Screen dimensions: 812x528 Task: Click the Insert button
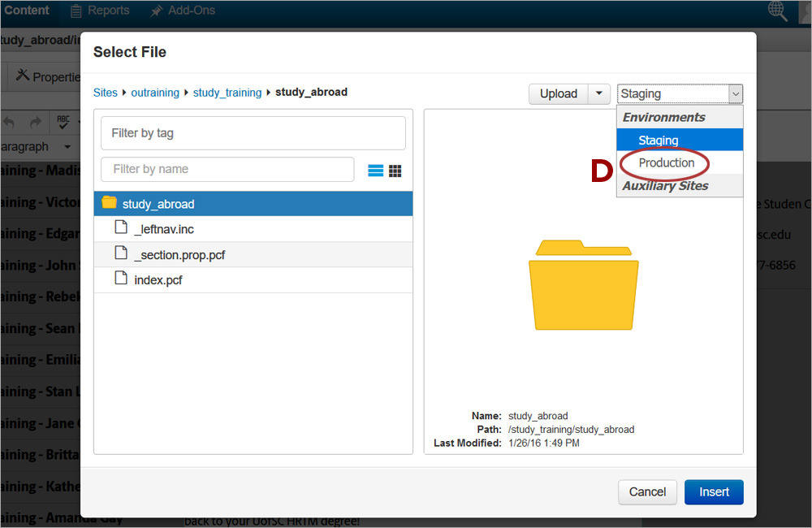pos(714,491)
